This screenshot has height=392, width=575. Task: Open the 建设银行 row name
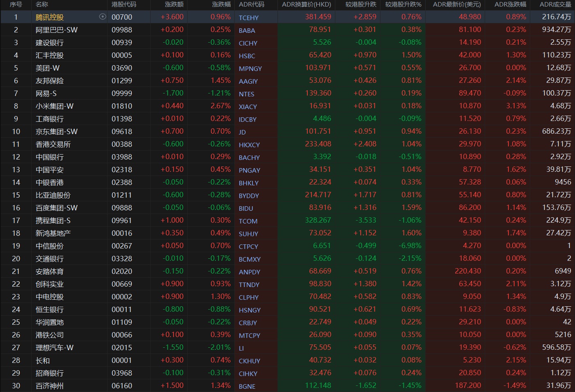click(50, 43)
